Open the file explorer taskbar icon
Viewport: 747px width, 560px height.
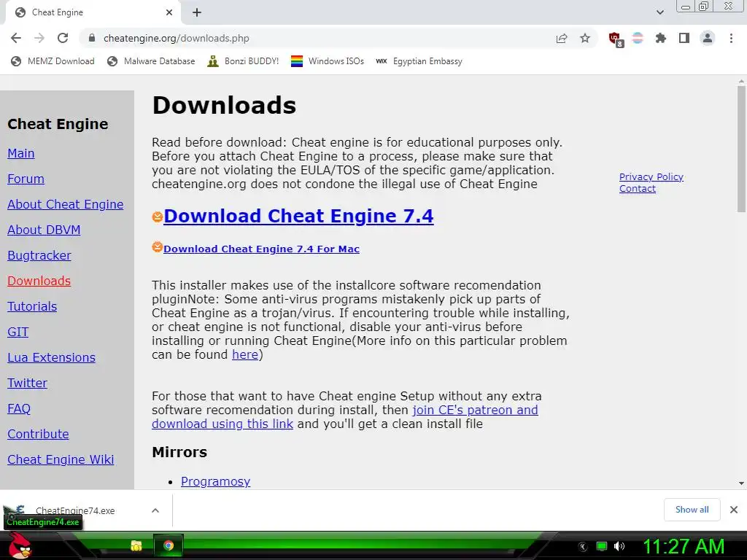tap(136, 545)
